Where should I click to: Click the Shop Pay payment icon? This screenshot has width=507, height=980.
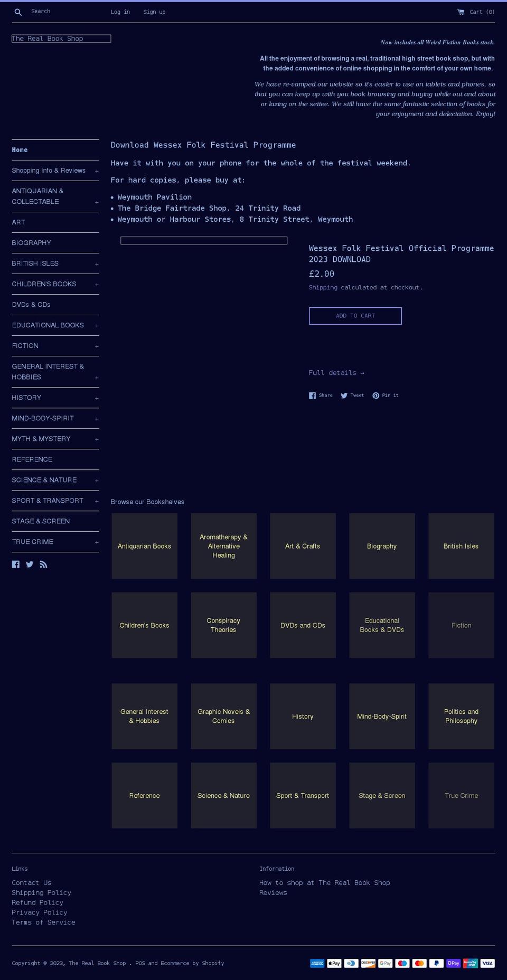pyautogui.click(x=454, y=963)
